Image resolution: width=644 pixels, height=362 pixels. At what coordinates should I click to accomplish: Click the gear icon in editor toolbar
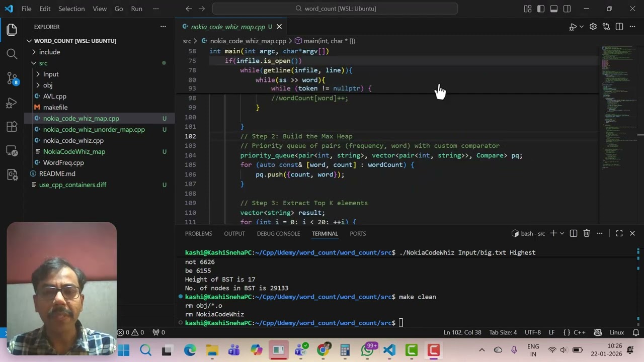pos(593,27)
